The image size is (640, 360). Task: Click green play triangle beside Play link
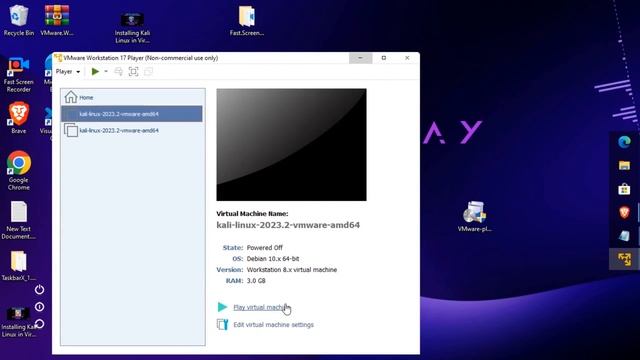point(222,307)
